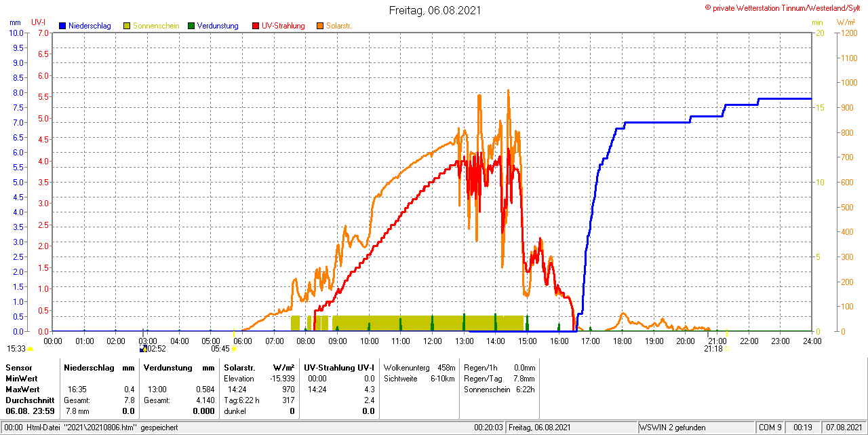Image resolution: width=868 pixels, height=435 pixels.
Task: Click the yellow Sonnenschein legend swatch
Action: coord(127,26)
